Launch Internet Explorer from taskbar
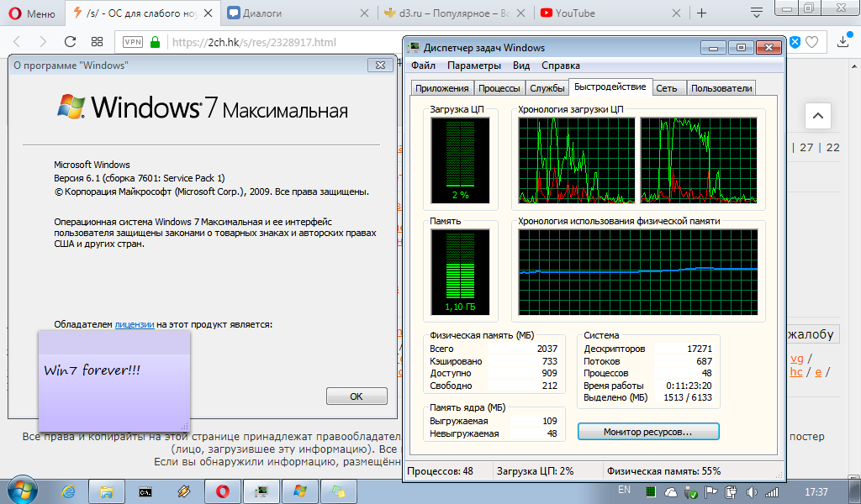The height and width of the screenshot is (504, 861). (x=69, y=491)
